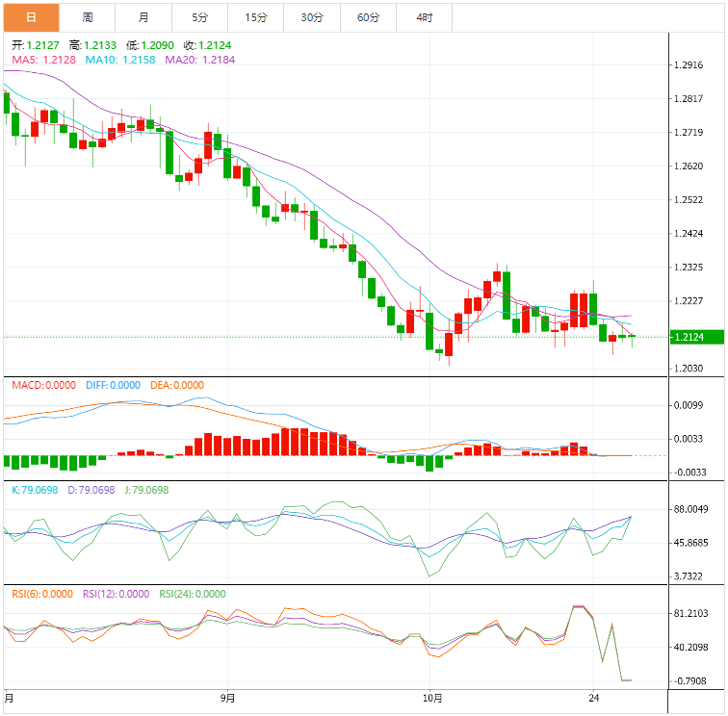Select the 15分 timeframe tab

[x=256, y=17]
